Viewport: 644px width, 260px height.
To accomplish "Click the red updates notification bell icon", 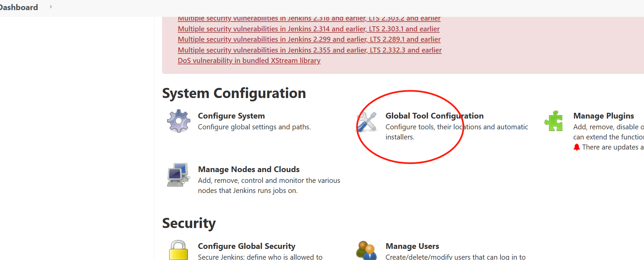I will (x=577, y=147).
